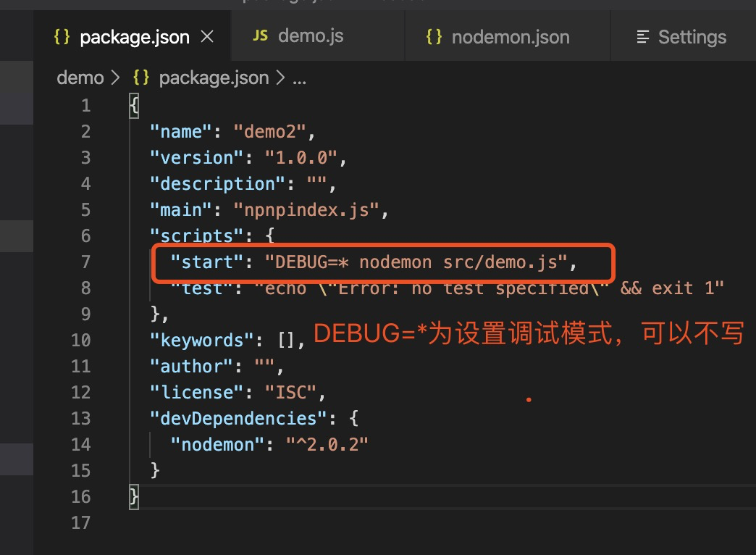This screenshot has width=756, height=555.
Task: Switch to the Settings tab
Action: (x=683, y=37)
